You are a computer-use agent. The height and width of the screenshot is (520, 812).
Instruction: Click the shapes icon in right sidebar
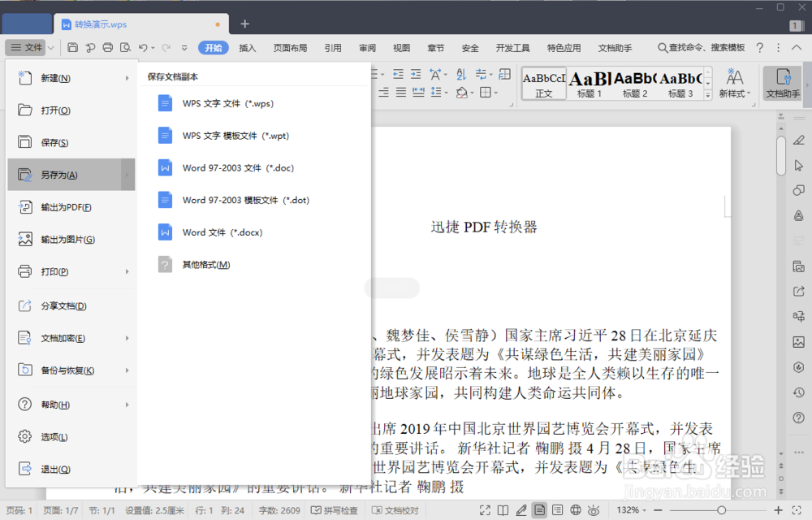tap(798, 190)
